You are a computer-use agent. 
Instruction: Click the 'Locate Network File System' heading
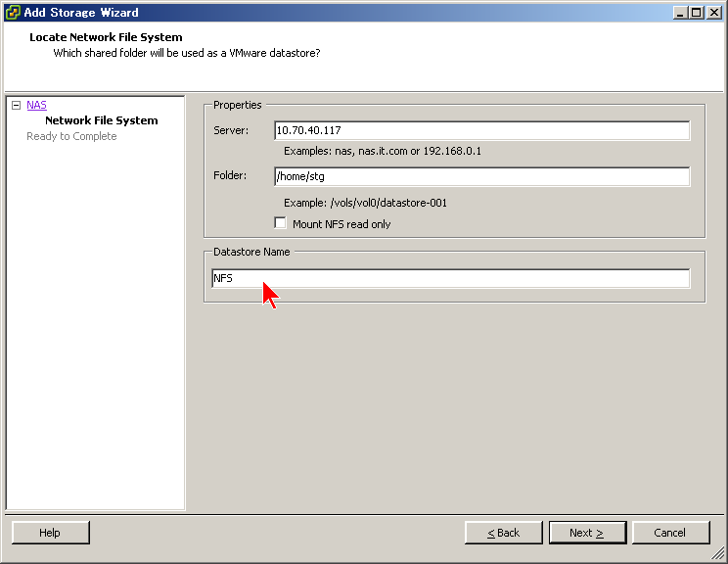[106, 37]
